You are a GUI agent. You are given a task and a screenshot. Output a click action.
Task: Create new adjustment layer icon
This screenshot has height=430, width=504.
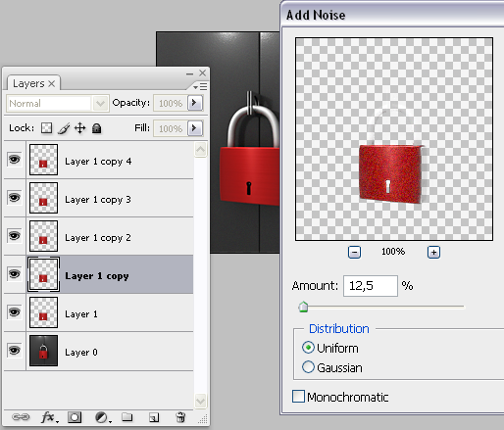[103, 417]
